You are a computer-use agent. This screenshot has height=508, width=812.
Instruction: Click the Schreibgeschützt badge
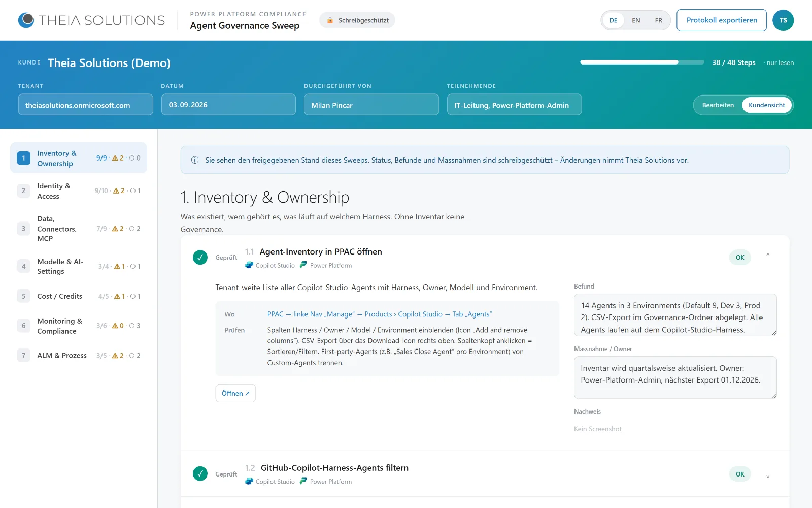click(x=357, y=20)
